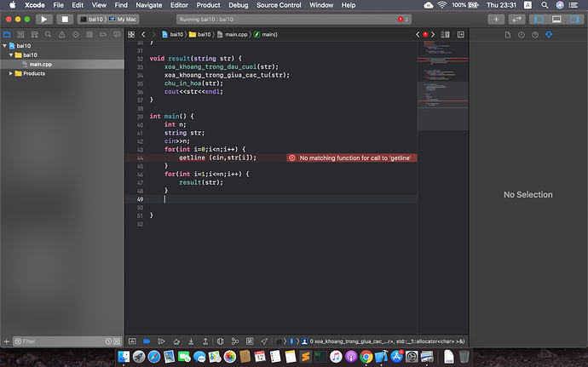The image size is (588, 367).
Task: Toggle the Inspectors panel visibility
Action: click(x=574, y=19)
